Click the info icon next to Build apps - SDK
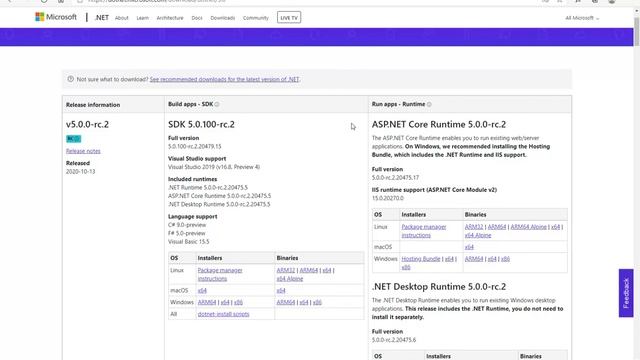The image size is (640, 360). (217, 104)
